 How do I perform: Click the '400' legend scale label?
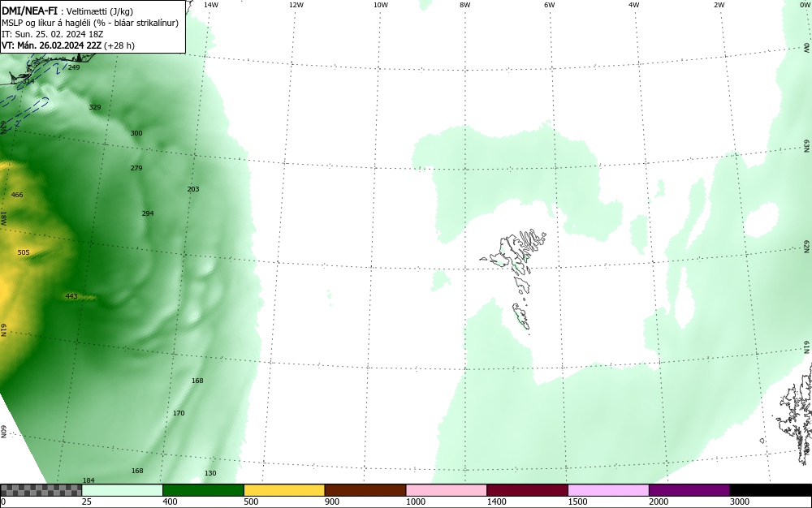[170, 502]
